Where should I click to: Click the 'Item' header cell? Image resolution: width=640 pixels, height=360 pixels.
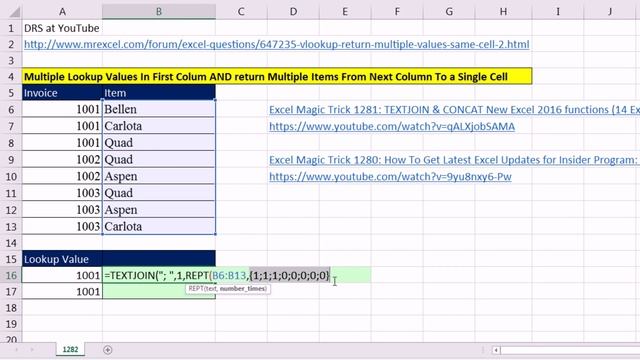pos(159,93)
